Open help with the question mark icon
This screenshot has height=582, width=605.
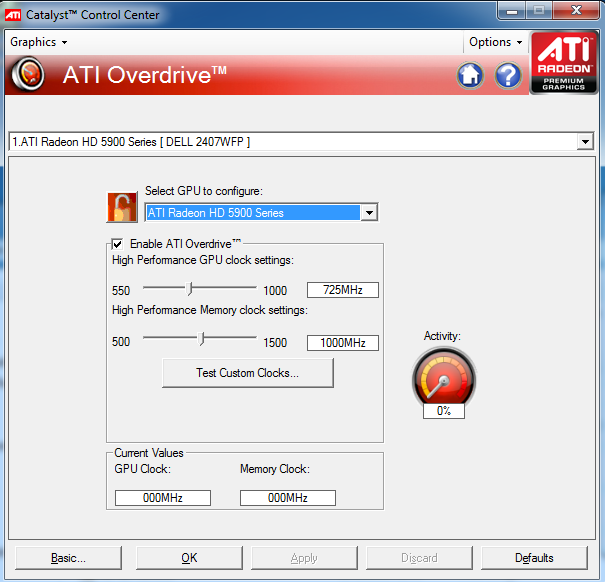(508, 75)
